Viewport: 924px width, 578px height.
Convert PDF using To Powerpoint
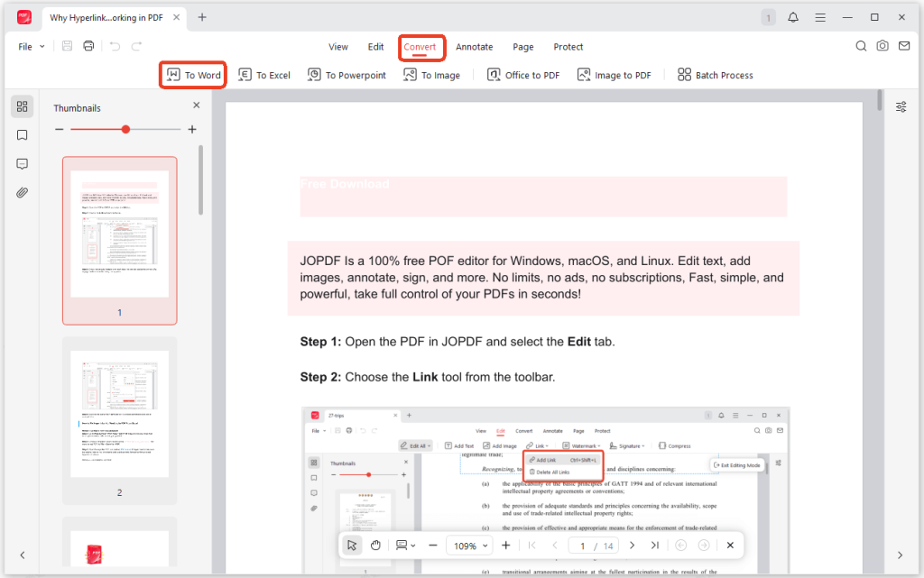point(347,75)
